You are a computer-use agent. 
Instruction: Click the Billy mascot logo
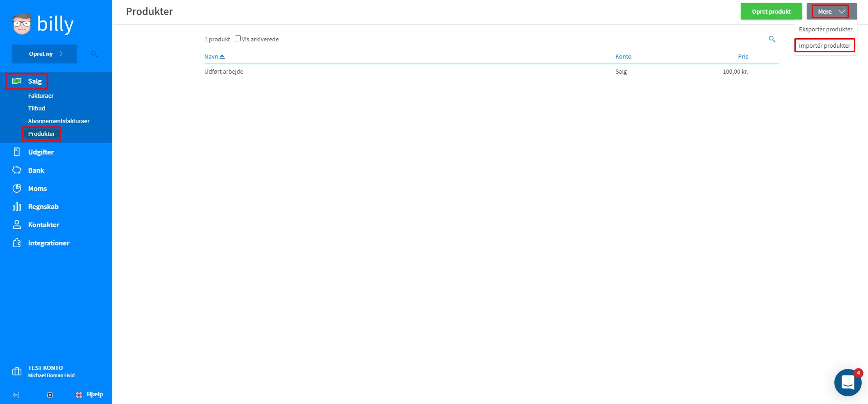click(22, 24)
